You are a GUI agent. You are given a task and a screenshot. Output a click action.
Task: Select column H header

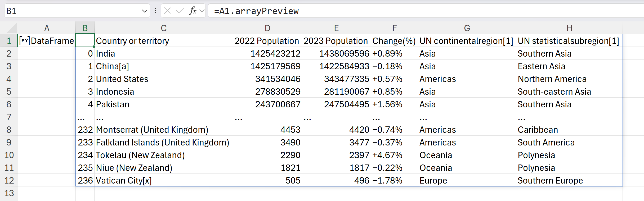click(x=569, y=28)
